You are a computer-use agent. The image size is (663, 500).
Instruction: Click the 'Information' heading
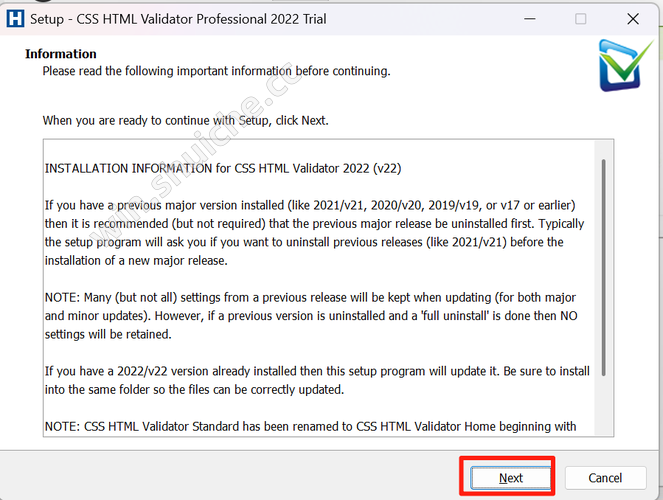(x=60, y=54)
